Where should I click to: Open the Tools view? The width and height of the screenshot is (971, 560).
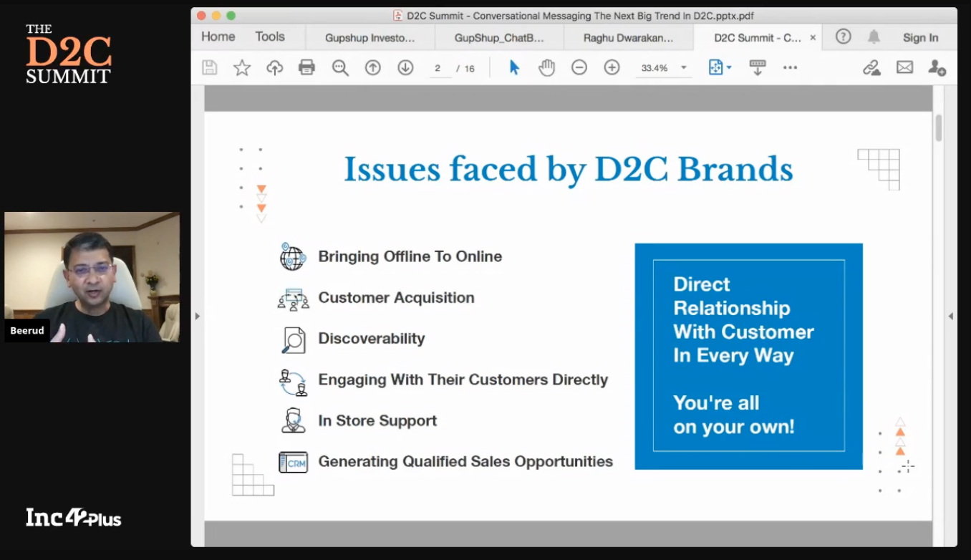pyautogui.click(x=270, y=37)
